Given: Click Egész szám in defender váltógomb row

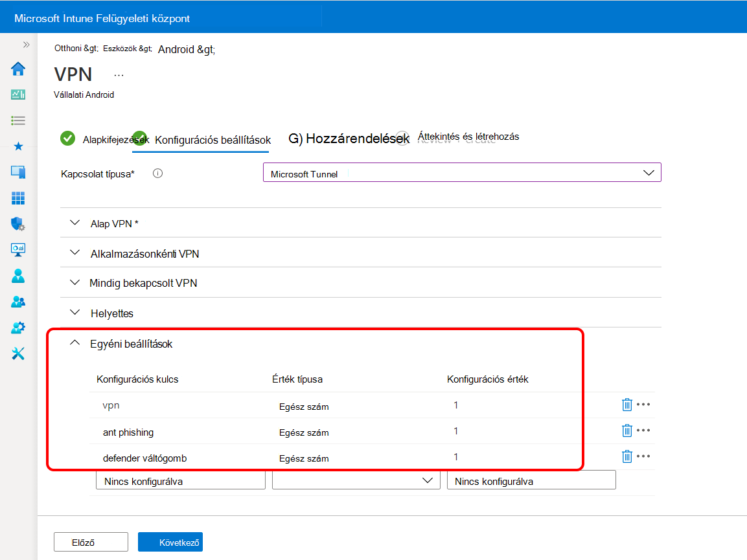Looking at the screenshot, I should click(304, 458).
